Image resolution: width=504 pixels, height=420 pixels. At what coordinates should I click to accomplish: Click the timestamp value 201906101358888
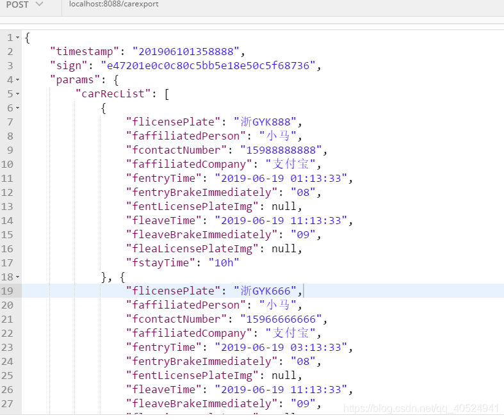[x=186, y=51]
